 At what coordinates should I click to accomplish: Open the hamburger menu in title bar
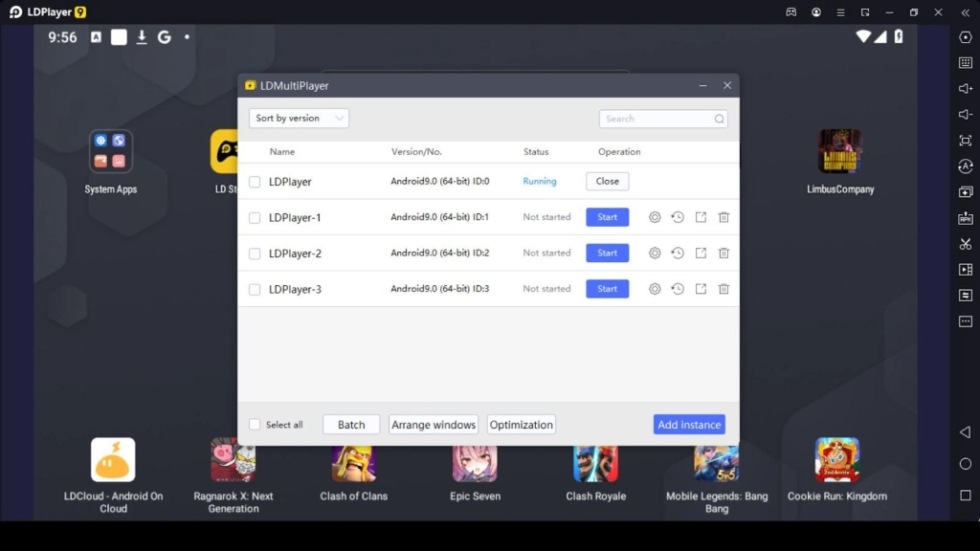coord(839,12)
